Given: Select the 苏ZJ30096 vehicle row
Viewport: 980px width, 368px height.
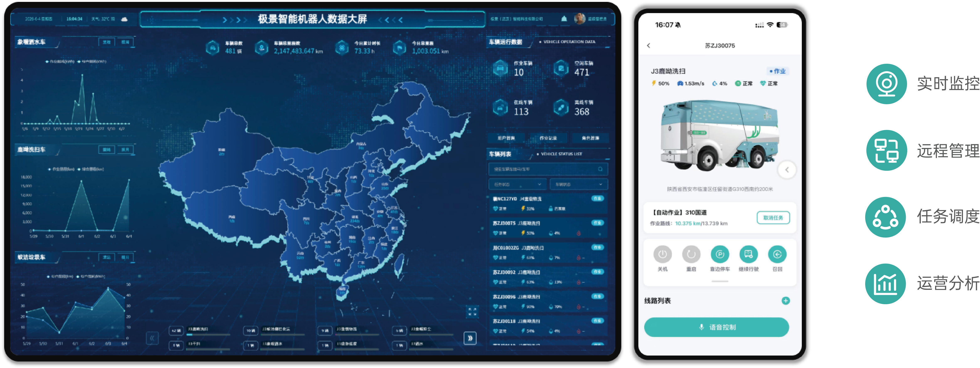Looking at the screenshot, I should 548,301.
